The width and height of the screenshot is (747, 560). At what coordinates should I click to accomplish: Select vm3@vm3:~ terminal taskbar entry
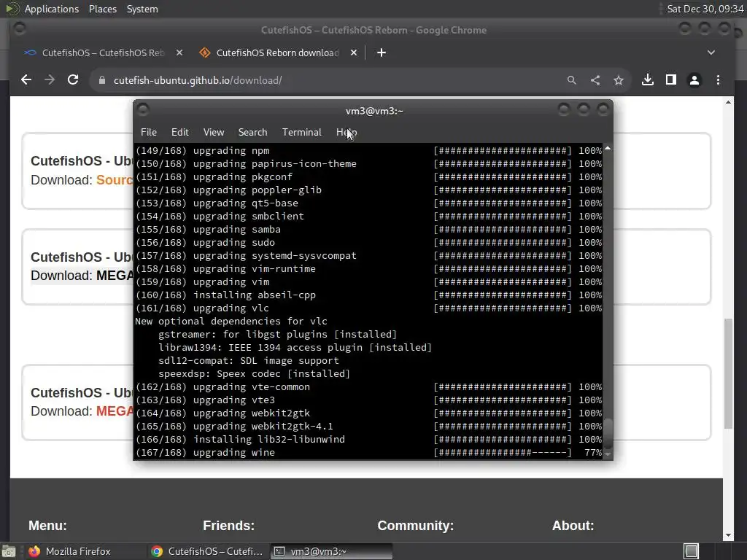[332, 551]
